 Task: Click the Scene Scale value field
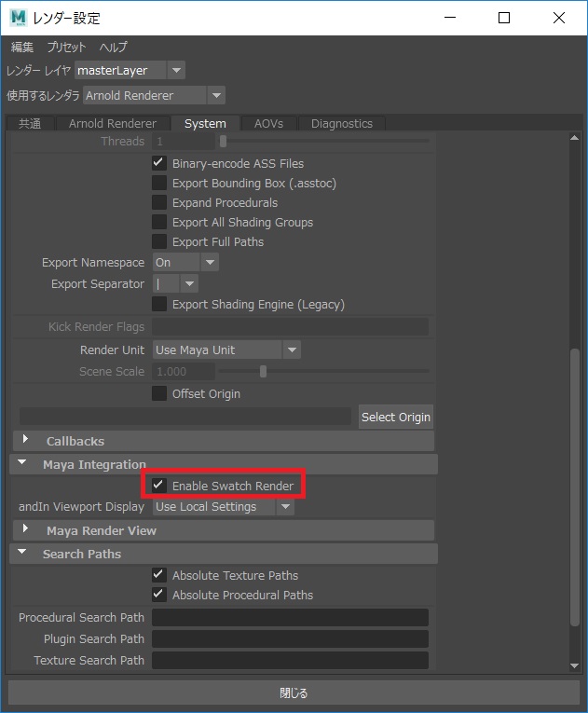point(184,372)
